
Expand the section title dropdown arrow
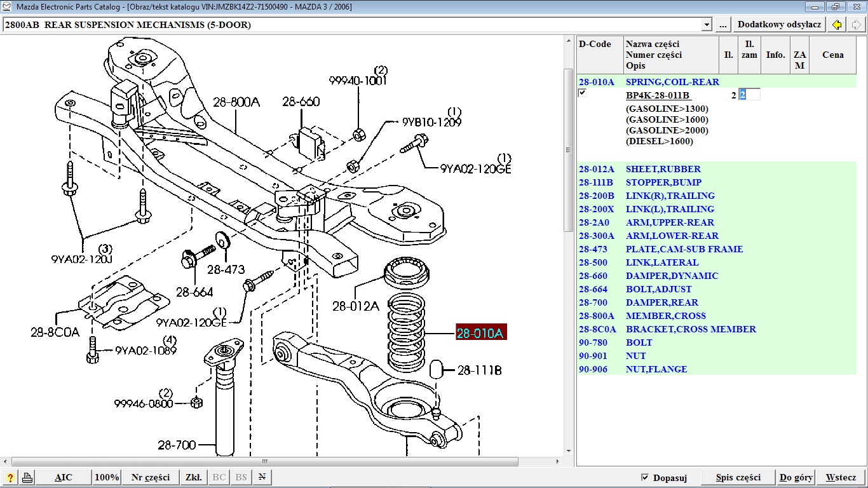pyautogui.click(x=707, y=25)
